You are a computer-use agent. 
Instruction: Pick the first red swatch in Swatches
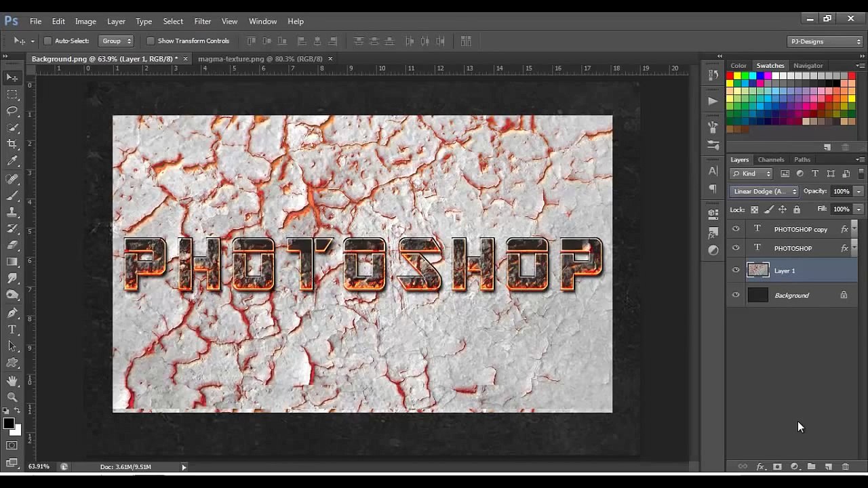(730, 76)
